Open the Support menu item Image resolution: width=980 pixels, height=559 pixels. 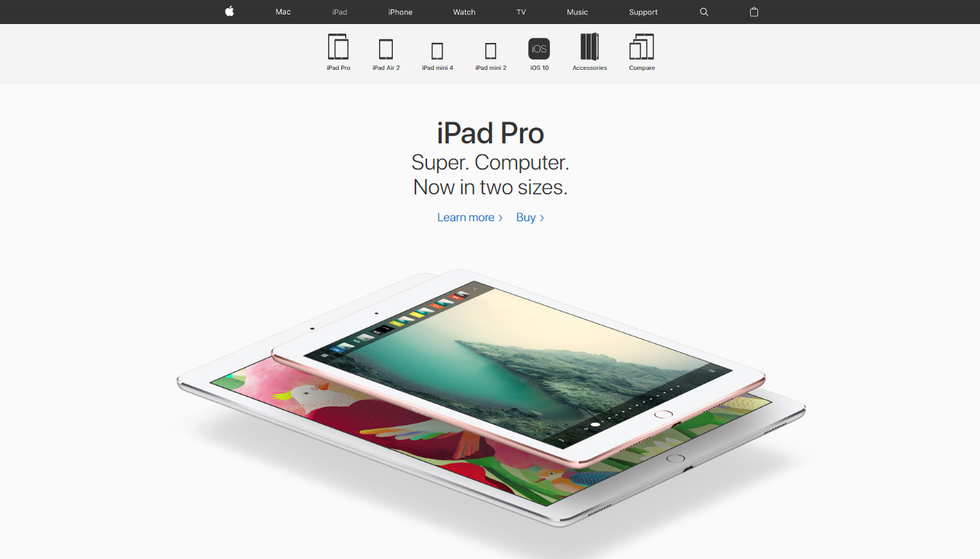(x=643, y=12)
